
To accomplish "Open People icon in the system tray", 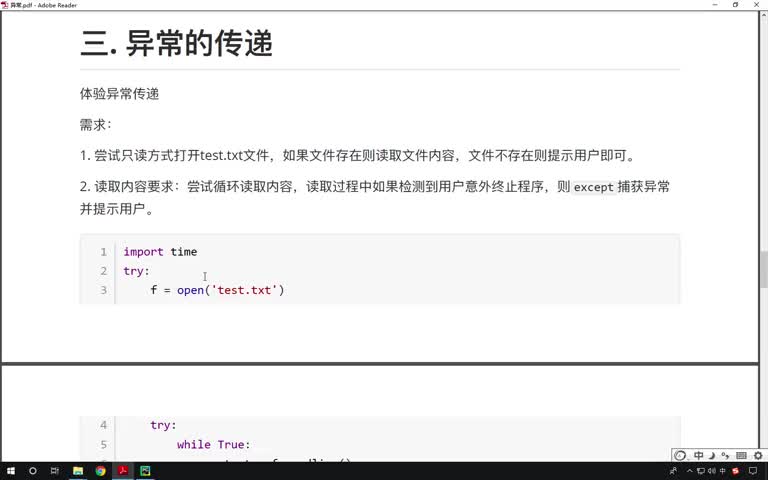I will [x=674, y=471].
